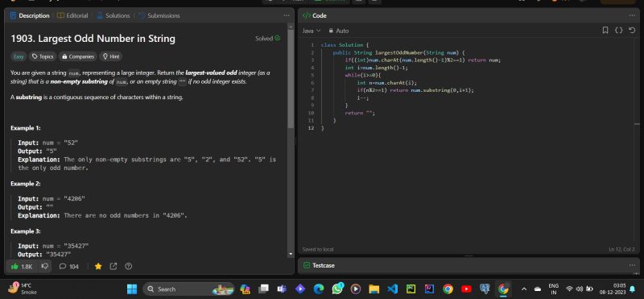Open WhatsApp from taskbar
The image size is (644, 299).
pos(337,289)
